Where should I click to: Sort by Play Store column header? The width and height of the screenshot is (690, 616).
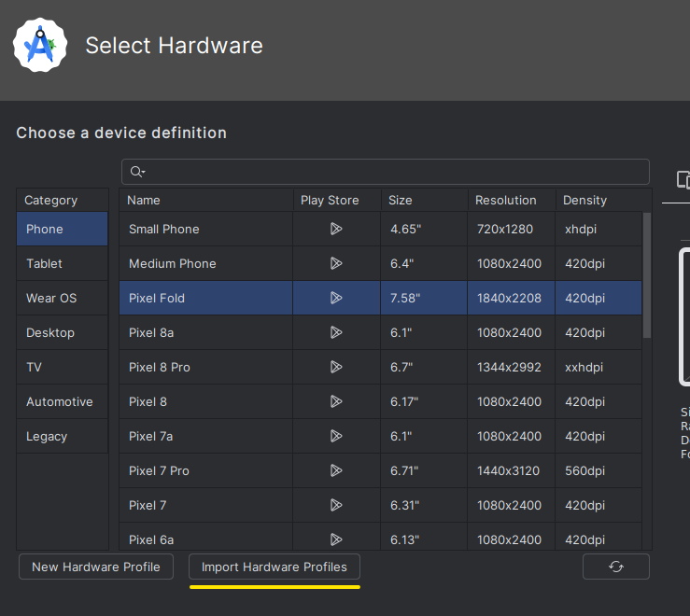(337, 200)
